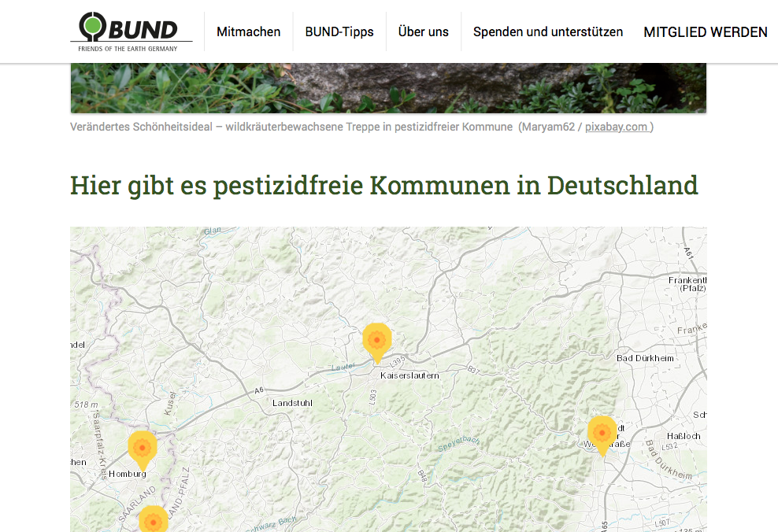Click the Landstuhl label on the map

[292, 403]
